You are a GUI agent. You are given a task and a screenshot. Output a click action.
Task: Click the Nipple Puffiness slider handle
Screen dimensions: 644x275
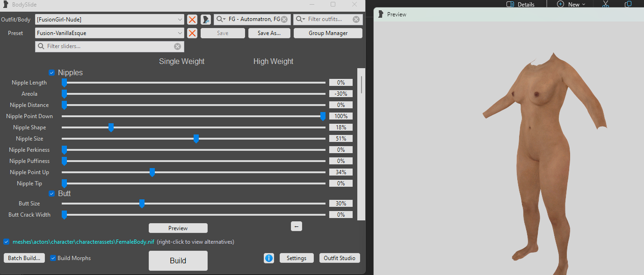[x=65, y=161]
